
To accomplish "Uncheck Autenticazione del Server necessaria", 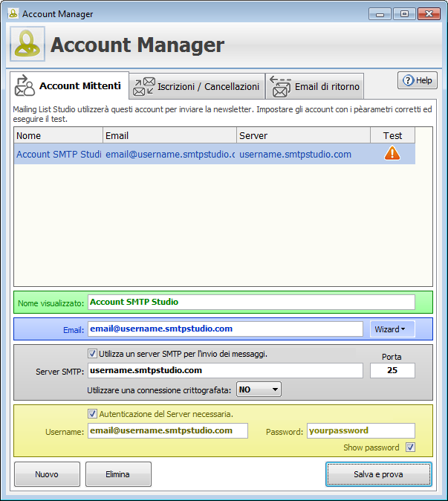I will point(92,414).
